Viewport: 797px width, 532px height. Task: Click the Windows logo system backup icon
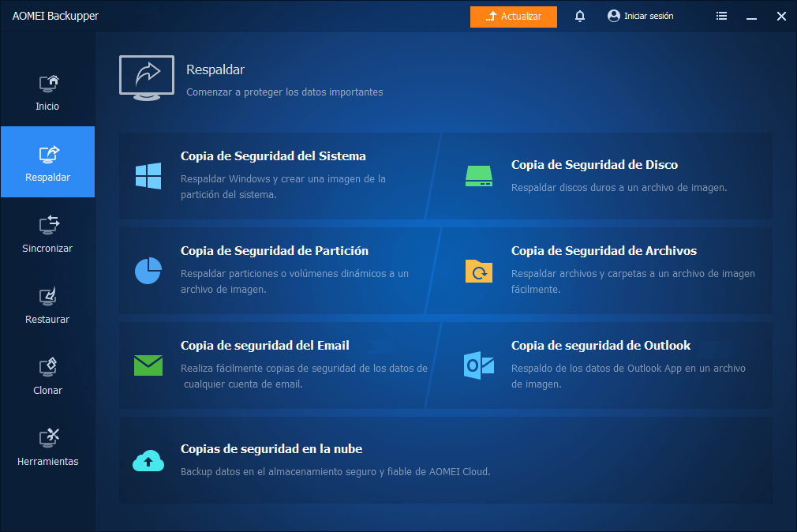click(148, 176)
